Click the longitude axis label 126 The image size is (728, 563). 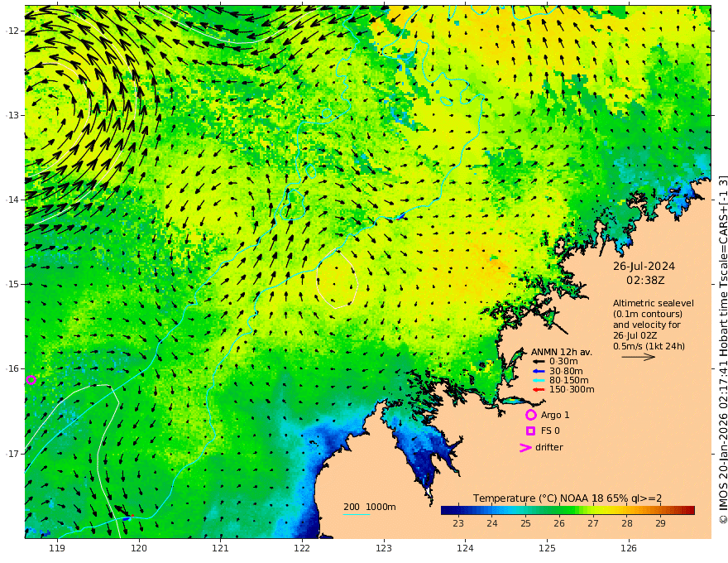[629, 548]
